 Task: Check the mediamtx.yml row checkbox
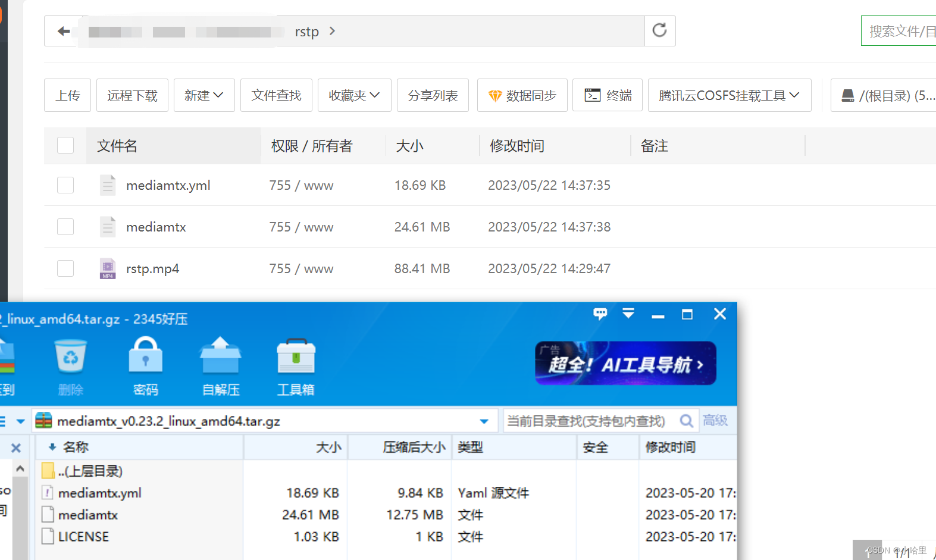tap(65, 185)
